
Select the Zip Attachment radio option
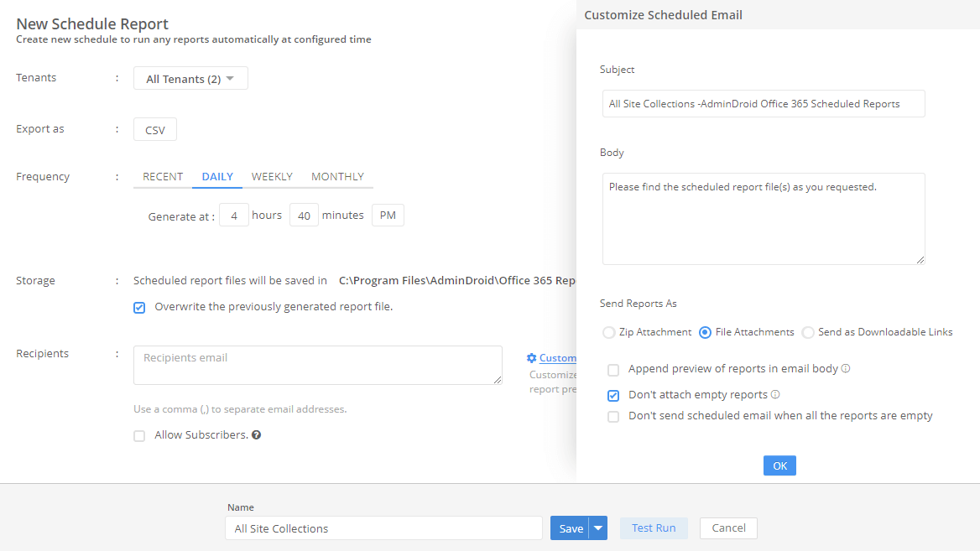click(x=609, y=332)
